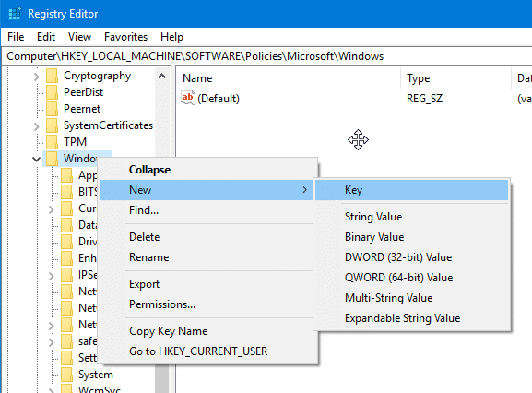Select Delete from the context menu
This screenshot has width=532, height=393.
206,237
